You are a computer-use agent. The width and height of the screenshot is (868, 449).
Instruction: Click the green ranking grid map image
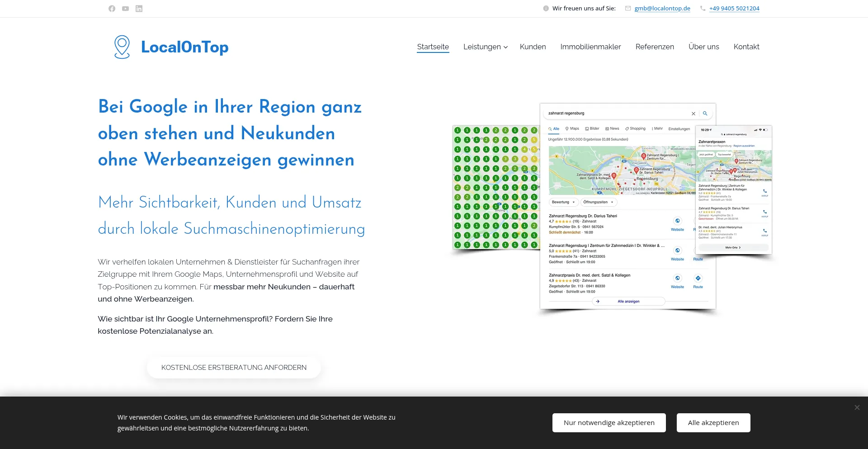click(496, 187)
